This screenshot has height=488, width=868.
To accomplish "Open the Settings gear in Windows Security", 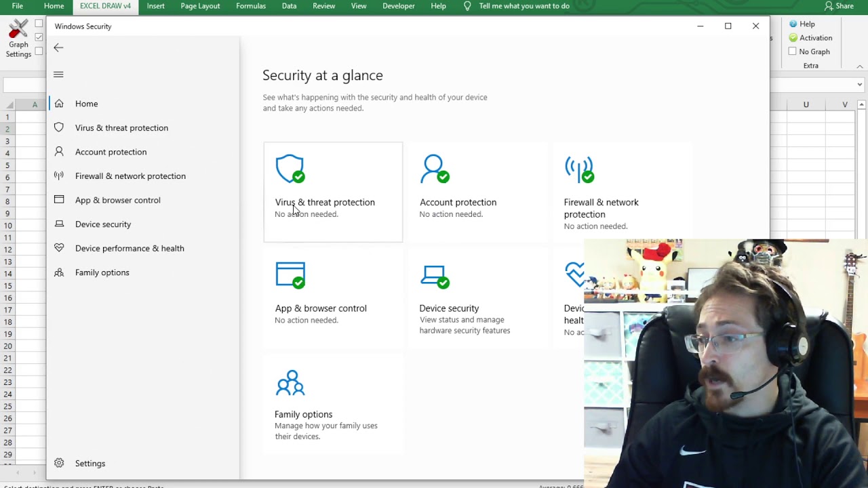I will 59,464.
